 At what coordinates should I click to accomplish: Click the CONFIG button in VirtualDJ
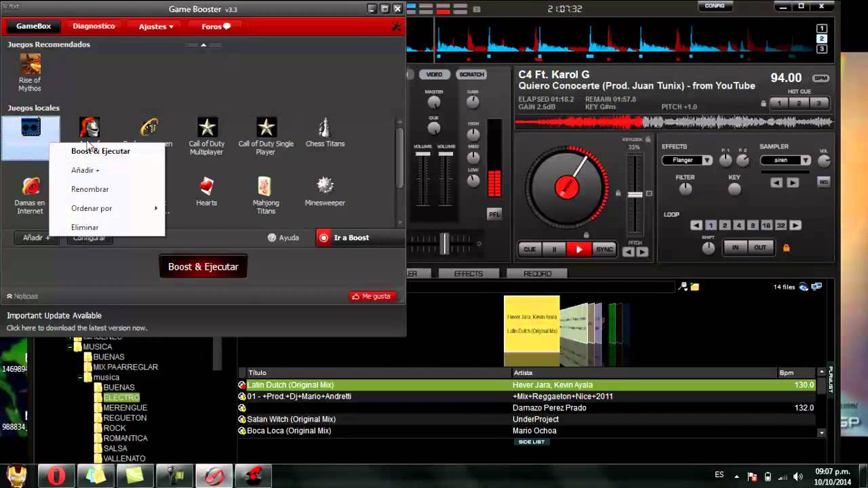pyautogui.click(x=715, y=5)
